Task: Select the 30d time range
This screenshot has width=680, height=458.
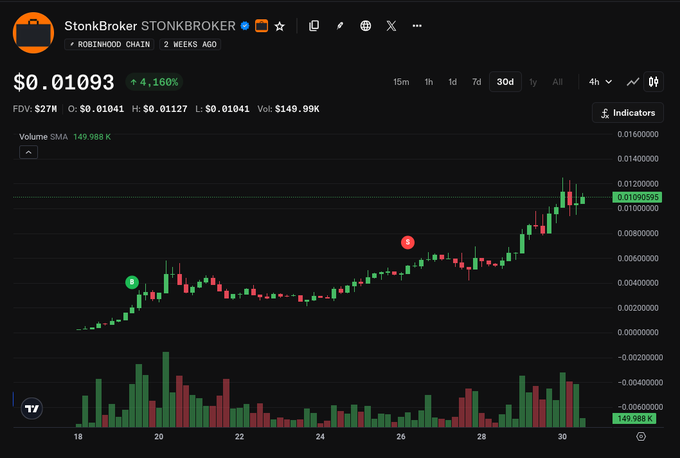Action: click(505, 82)
